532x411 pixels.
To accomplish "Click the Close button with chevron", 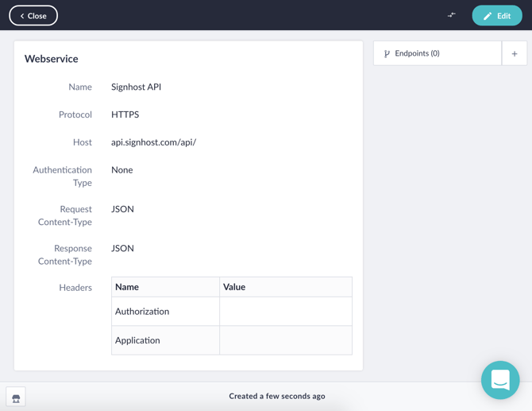I will pyautogui.click(x=33, y=16).
